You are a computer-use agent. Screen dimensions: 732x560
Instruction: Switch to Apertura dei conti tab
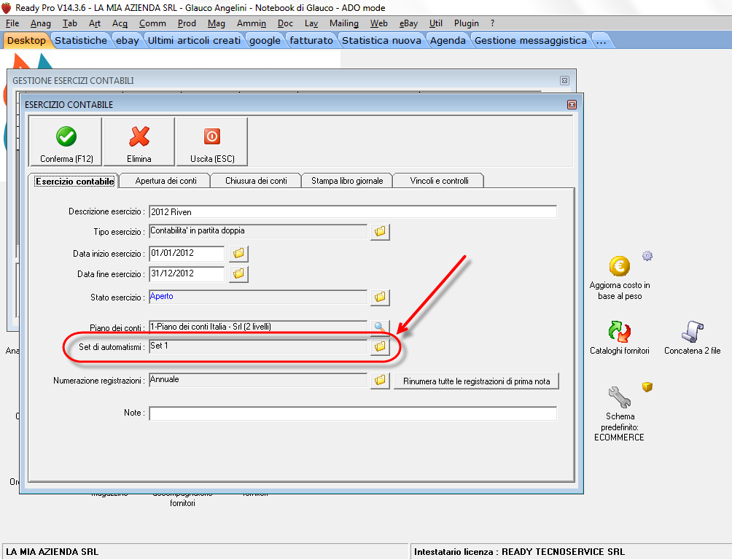pos(166,181)
